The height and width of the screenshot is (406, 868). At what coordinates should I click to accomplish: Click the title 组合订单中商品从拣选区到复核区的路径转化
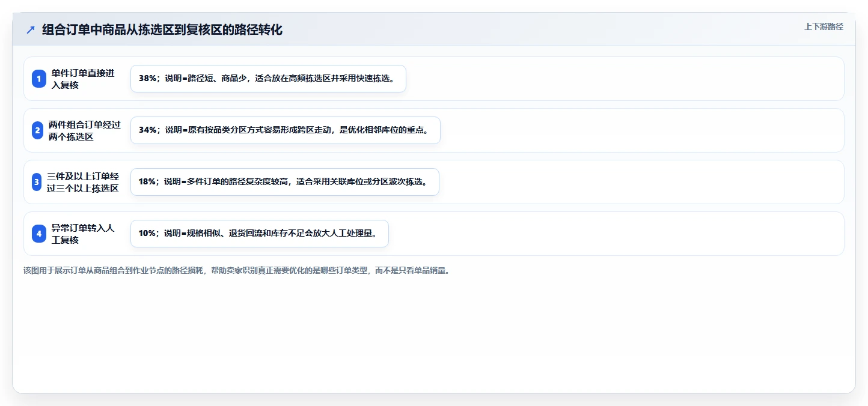tap(162, 29)
